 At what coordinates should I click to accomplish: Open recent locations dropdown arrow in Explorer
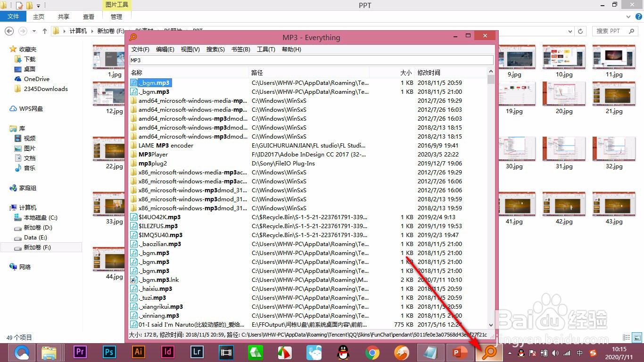point(34,31)
